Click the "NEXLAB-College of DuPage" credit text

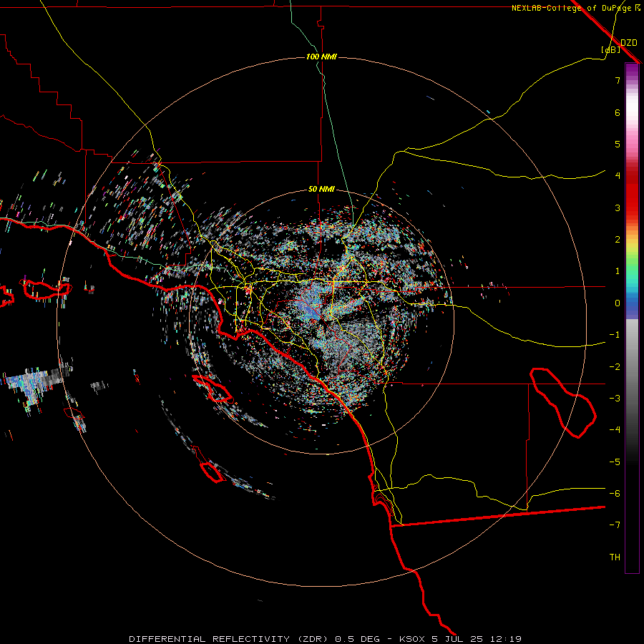pos(571,8)
